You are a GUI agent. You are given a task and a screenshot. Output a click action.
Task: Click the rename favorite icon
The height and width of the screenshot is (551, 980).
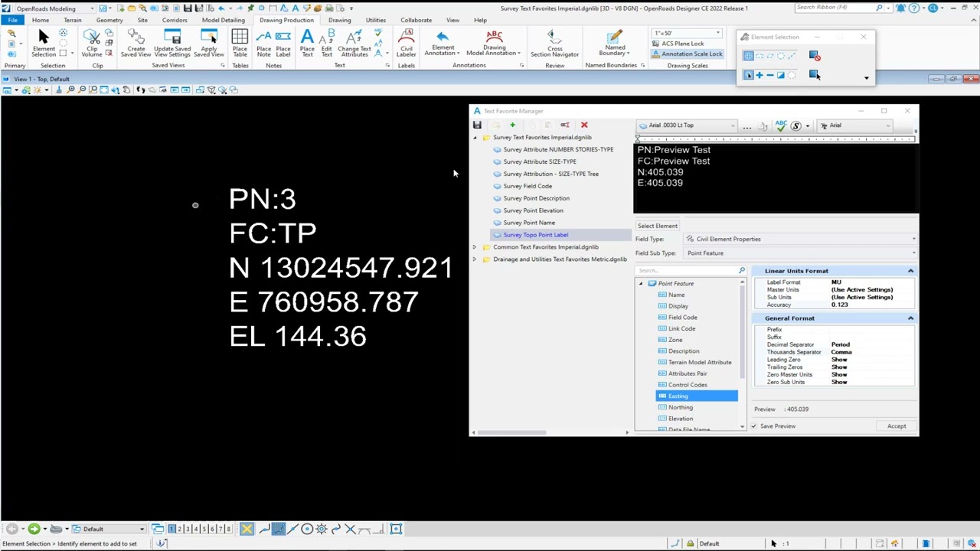click(x=565, y=125)
